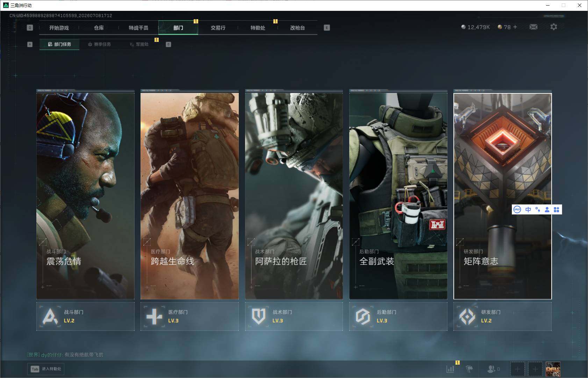588x378 pixels.
Task: Click the 后勤部门 LV.3 button
Action: 398,317
